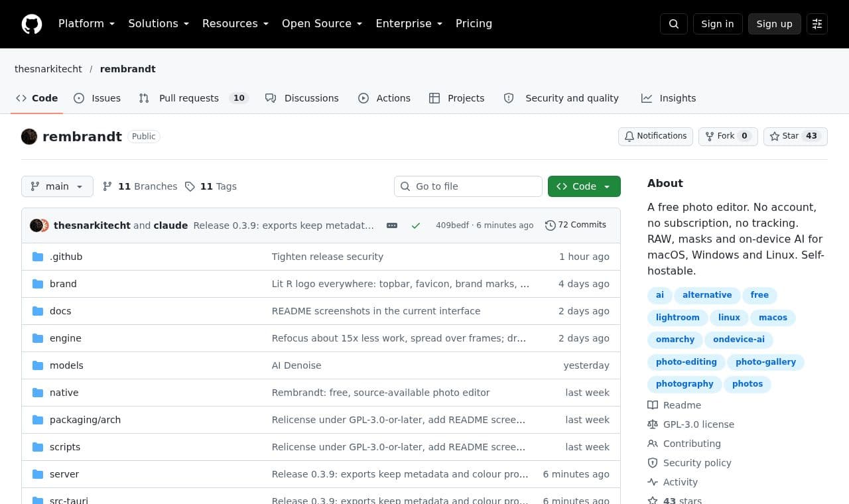Fork the rembrandt repository

pyautogui.click(x=728, y=136)
